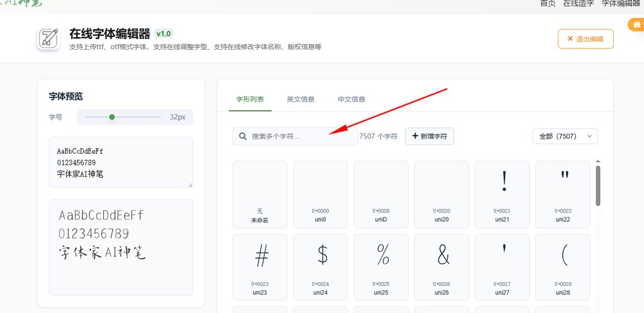
Task: Open the apostrophe glyph uni27
Action: tap(502, 268)
